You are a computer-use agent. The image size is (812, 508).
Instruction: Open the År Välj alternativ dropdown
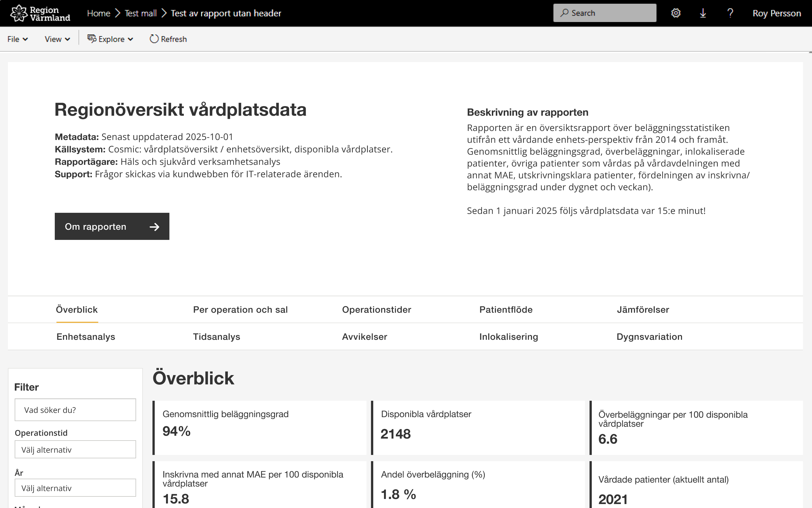click(75, 487)
